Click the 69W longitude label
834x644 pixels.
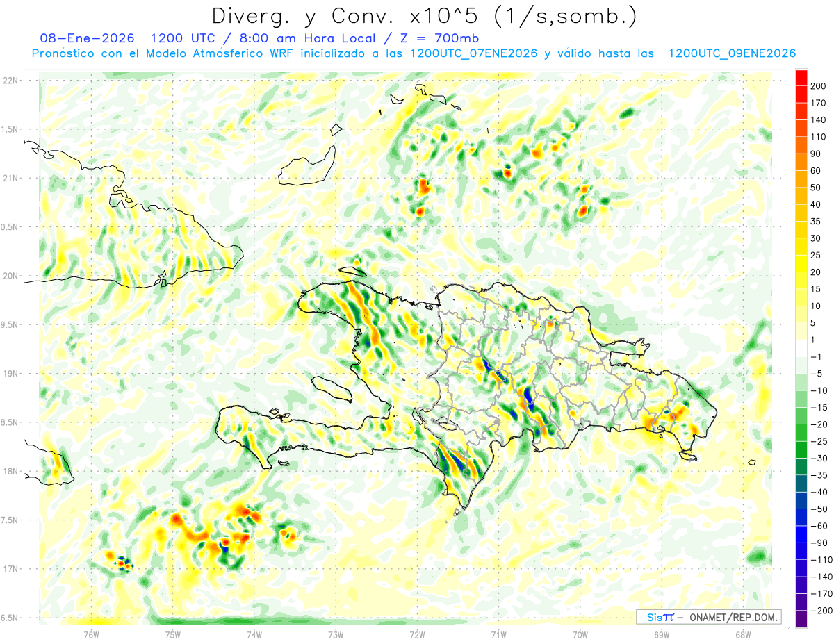[x=662, y=634]
